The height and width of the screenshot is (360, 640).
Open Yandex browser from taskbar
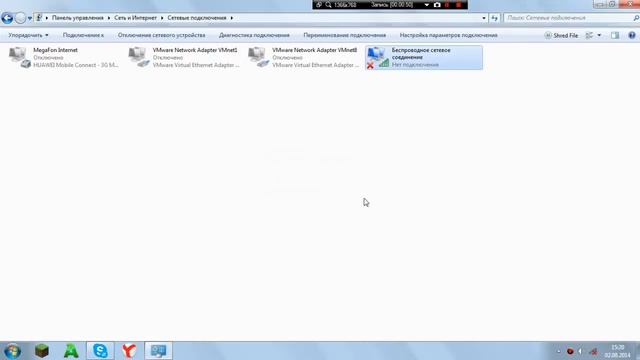[129, 351]
